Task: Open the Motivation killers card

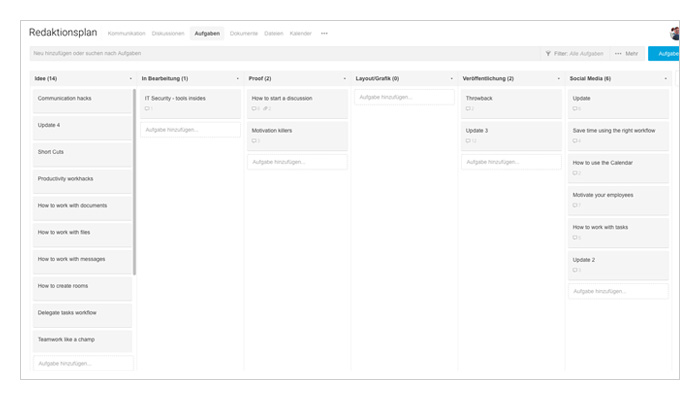Action: (x=297, y=136)
